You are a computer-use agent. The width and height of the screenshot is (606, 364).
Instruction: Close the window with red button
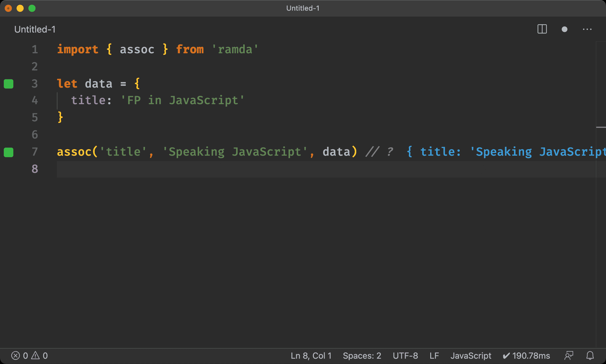(x=8, y=8)
